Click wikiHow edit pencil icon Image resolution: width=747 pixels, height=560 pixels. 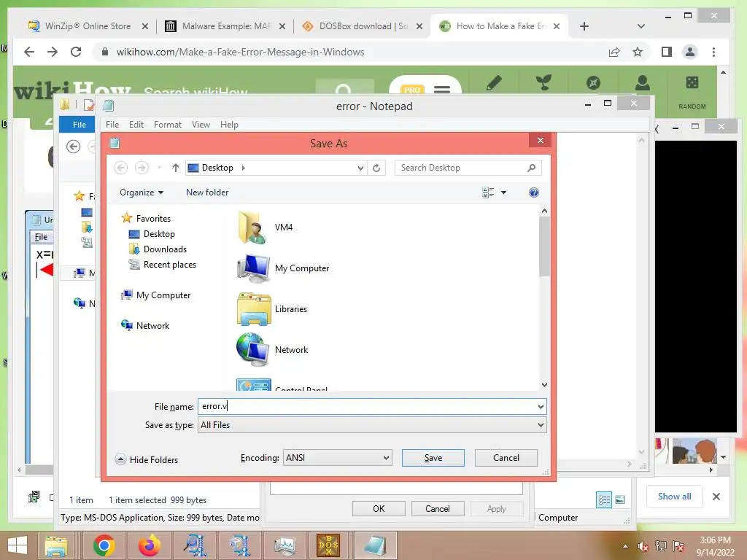(494, 83)
